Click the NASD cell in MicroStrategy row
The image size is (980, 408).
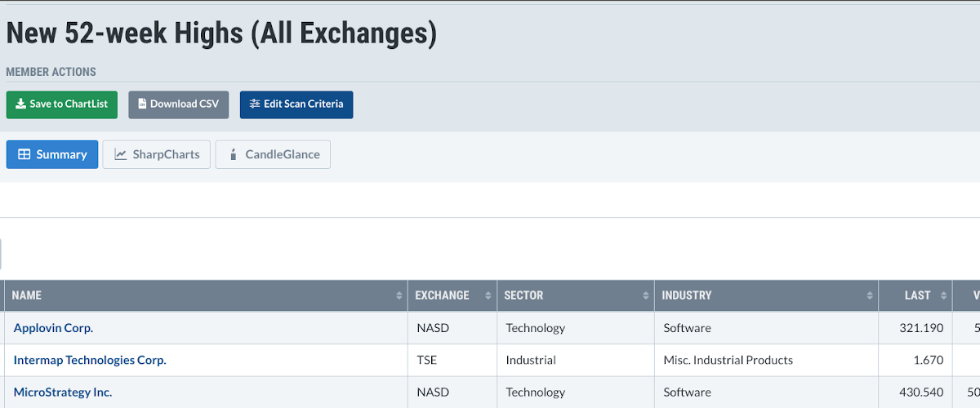pyautogui.click(x=452, y=392)
